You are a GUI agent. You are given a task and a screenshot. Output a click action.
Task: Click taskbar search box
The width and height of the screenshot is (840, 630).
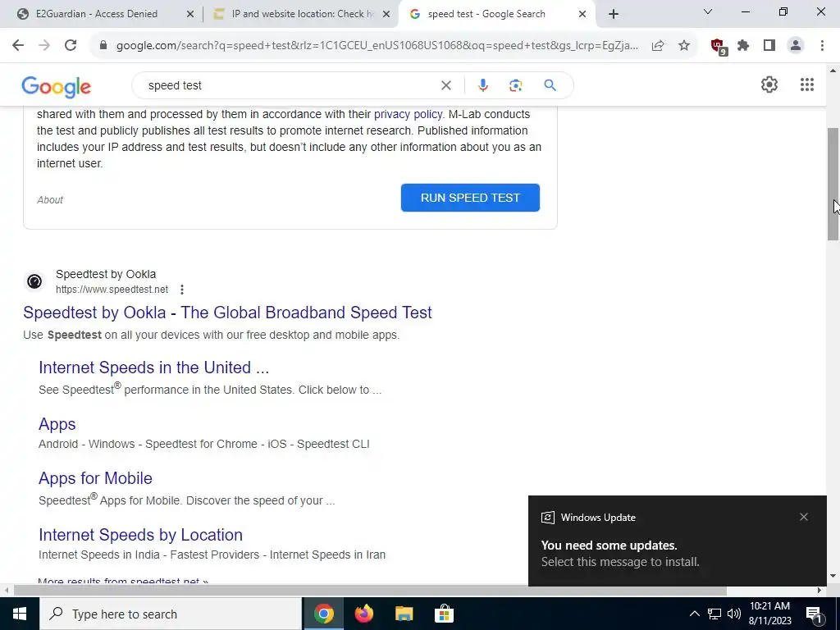[x=171, y=614]
